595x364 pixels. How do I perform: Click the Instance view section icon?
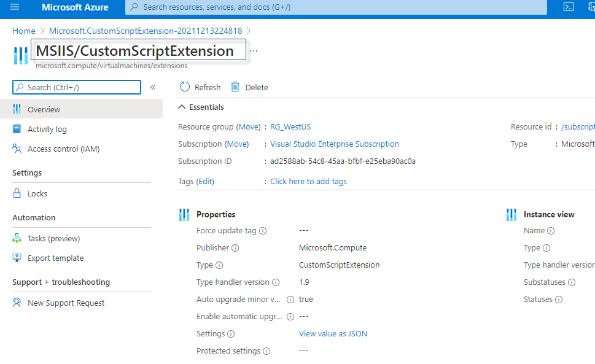click(x=511, y=215)
